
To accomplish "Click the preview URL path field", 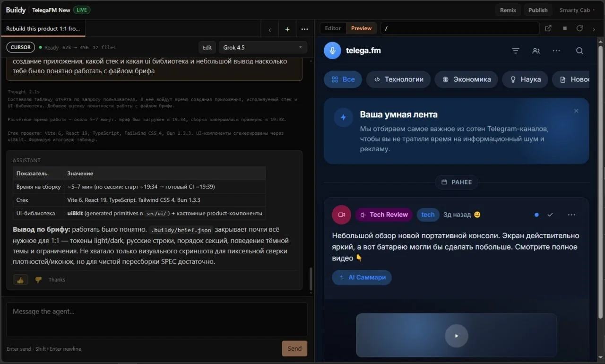I will pos(460,28).
